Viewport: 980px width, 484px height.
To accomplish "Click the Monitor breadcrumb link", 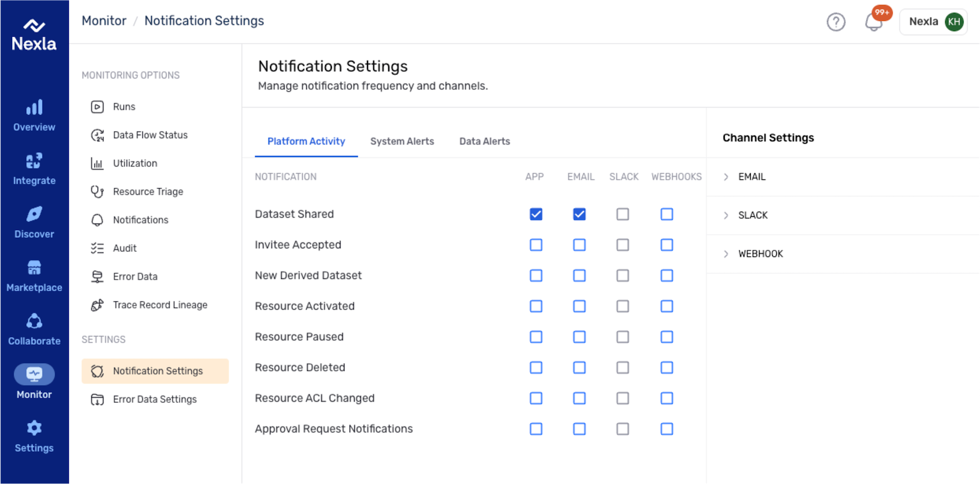I will (104, 21).
